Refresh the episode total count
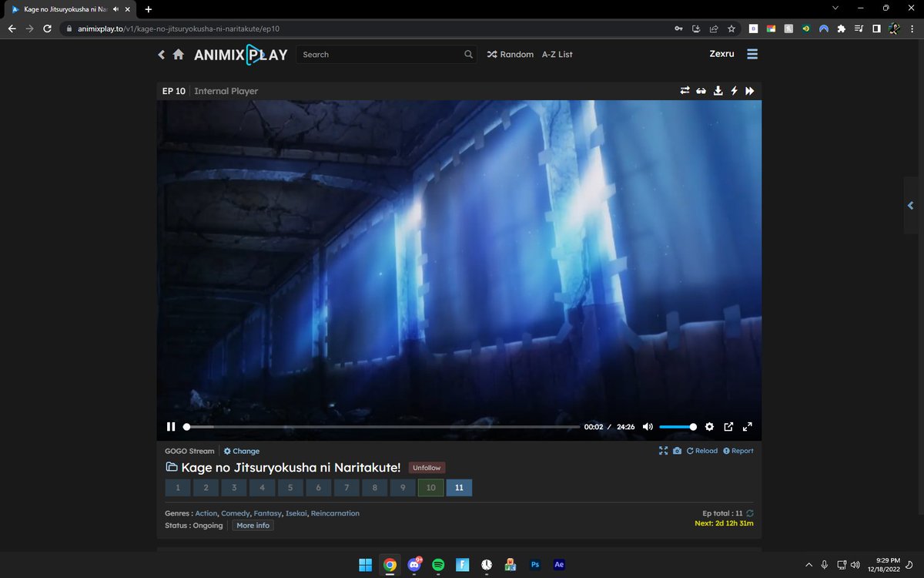Viewport: 924px width, 578px height. tap(750, 513)
